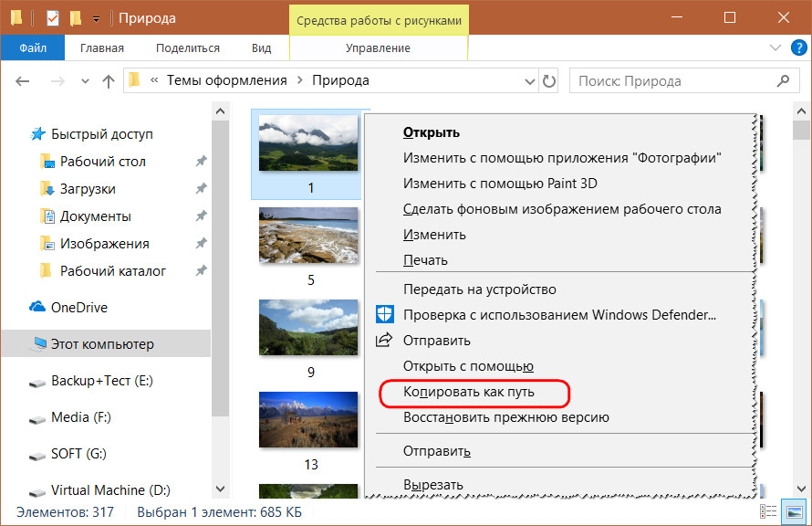This screenshot has width=812, height=526.
Task: Open Рабочий каталог in the navigation pane
Action: pyautogui.click(x=113, y=271)
